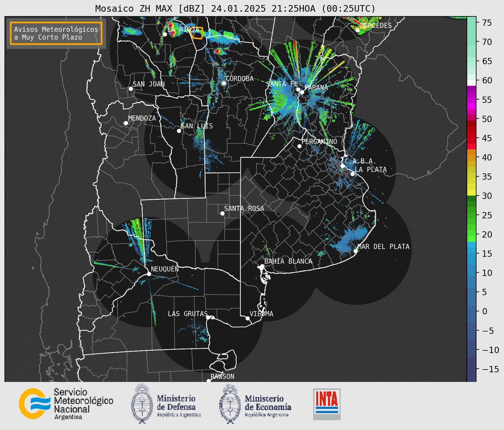
Task: Click the 'SANTA ROSA' city label
Action: click(x=244, y=208)
